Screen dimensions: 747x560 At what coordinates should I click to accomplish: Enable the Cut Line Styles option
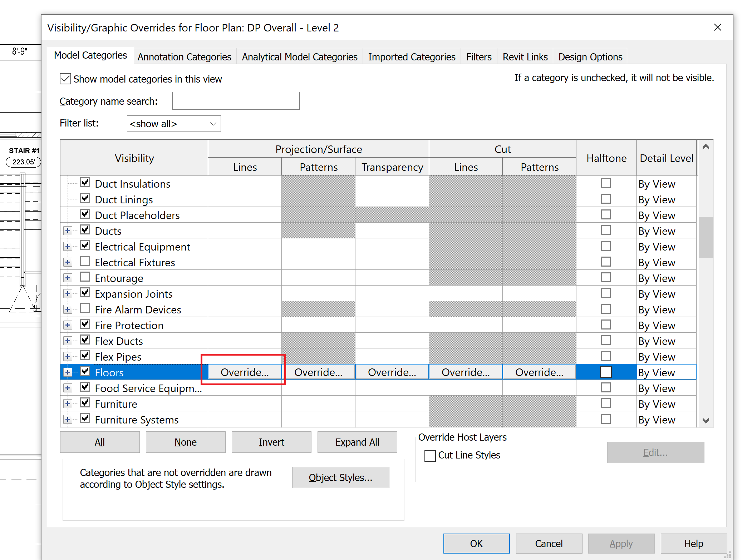[x=431, y=455]
